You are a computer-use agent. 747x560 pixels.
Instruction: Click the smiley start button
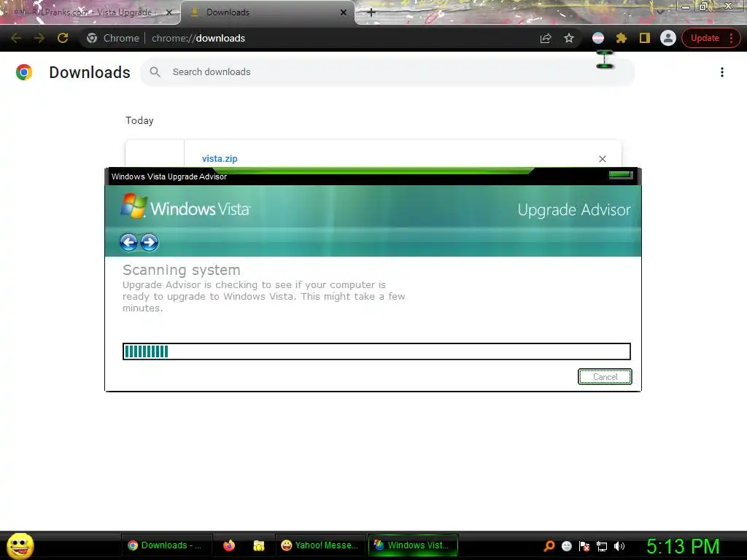click(20, 545)
